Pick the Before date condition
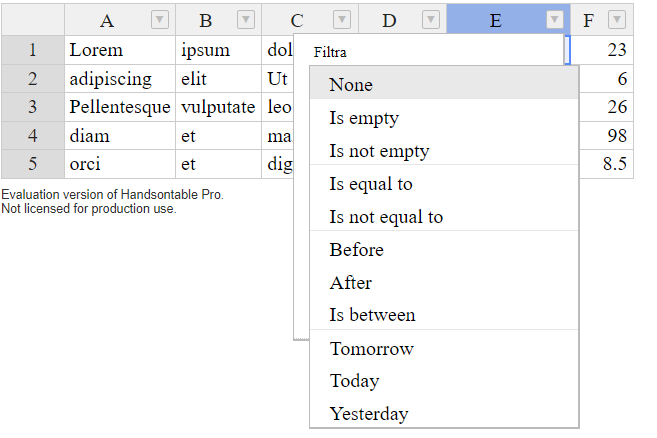Screen dimensions: 657x438 444,250
